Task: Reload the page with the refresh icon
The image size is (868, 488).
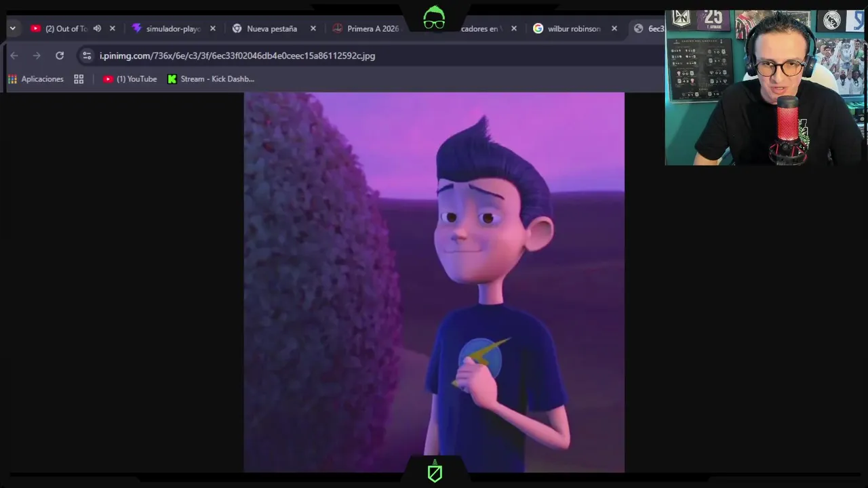Action: pyautogui.click(x=60, y=56)
